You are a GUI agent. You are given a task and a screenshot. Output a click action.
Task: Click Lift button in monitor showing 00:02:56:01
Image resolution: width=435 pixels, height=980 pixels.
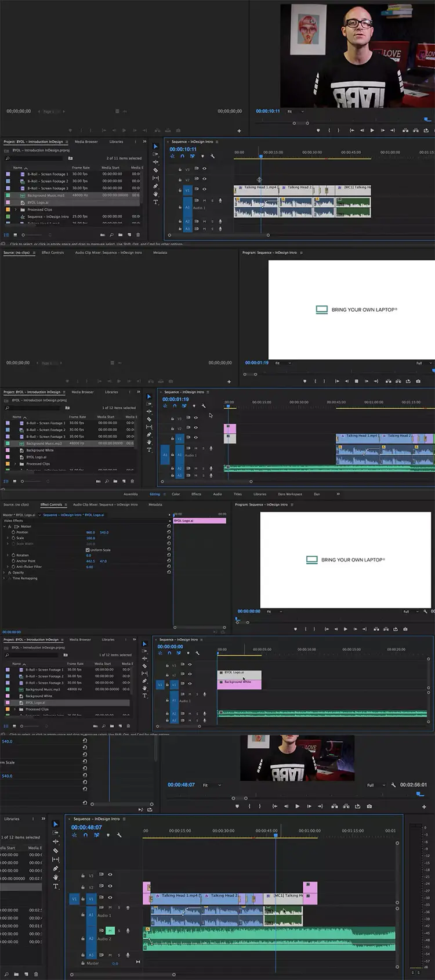click(335, 806)
